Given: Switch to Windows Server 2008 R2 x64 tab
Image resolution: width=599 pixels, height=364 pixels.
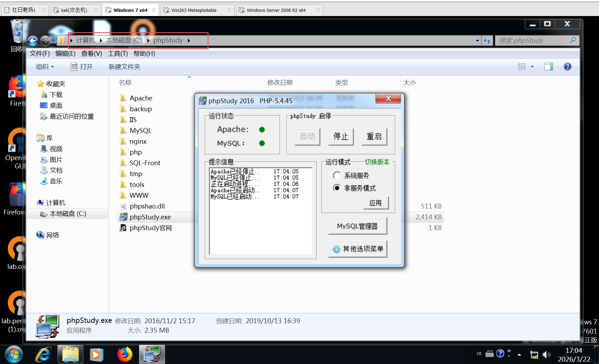Looking at the screenshot, I should coord(279,10).
